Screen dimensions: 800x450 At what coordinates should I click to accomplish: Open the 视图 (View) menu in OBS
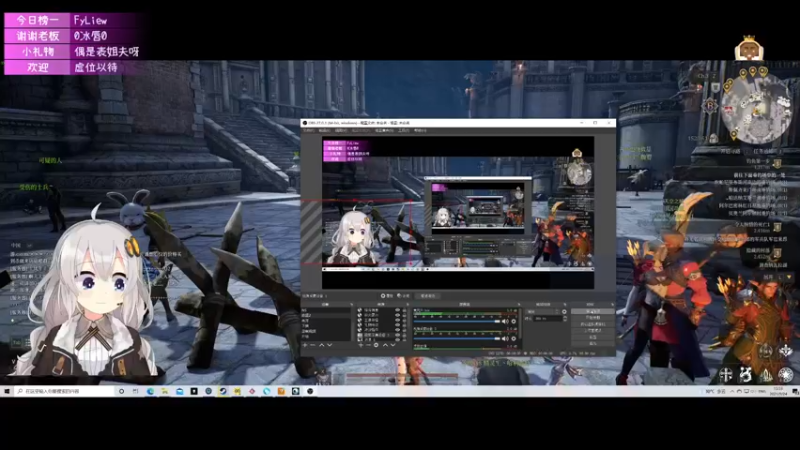pos(341,131)
